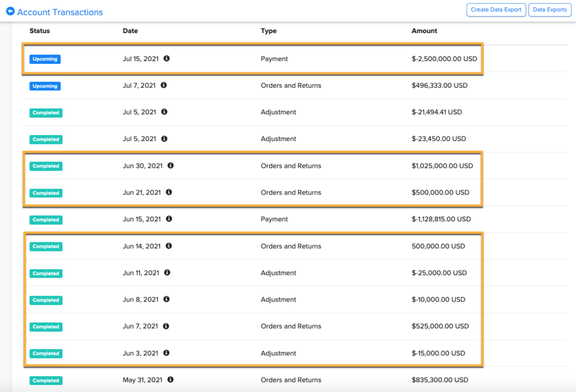576x392 pixels.
Task: Click Completed badge on Jun 15 payment
Action: [x=46, y=220]
